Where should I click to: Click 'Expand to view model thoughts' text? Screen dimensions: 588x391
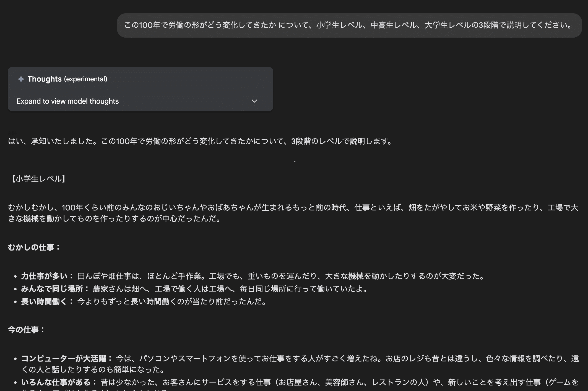point(67,101)
